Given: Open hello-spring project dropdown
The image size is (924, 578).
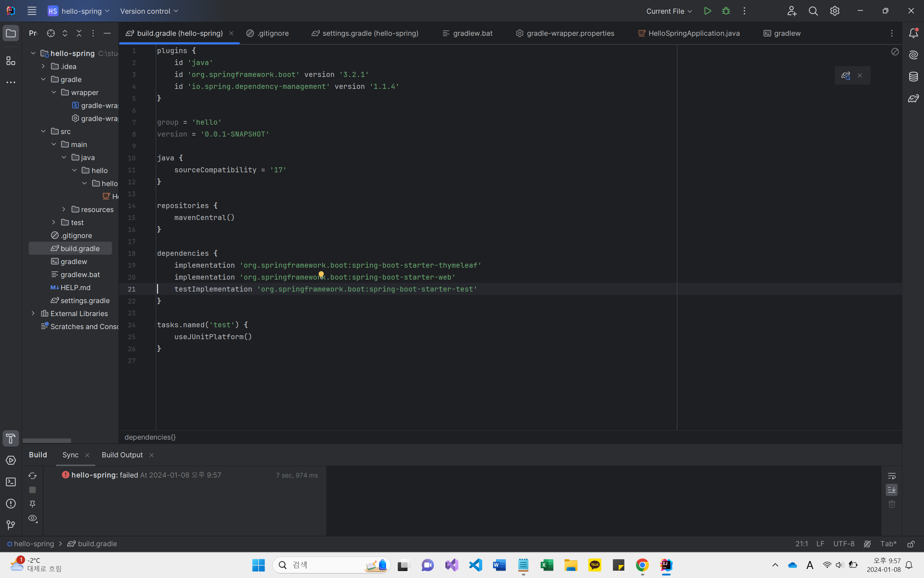Looking at the screenshot, I should point(79,11).
